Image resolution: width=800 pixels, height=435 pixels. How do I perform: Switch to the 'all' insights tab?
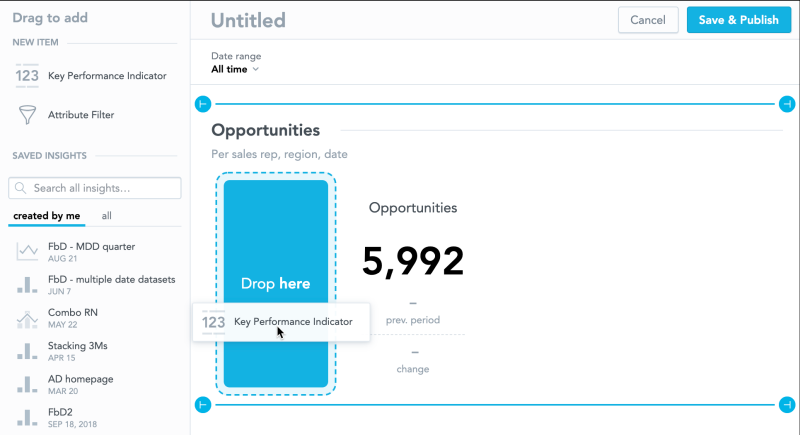tap(107, 216)
